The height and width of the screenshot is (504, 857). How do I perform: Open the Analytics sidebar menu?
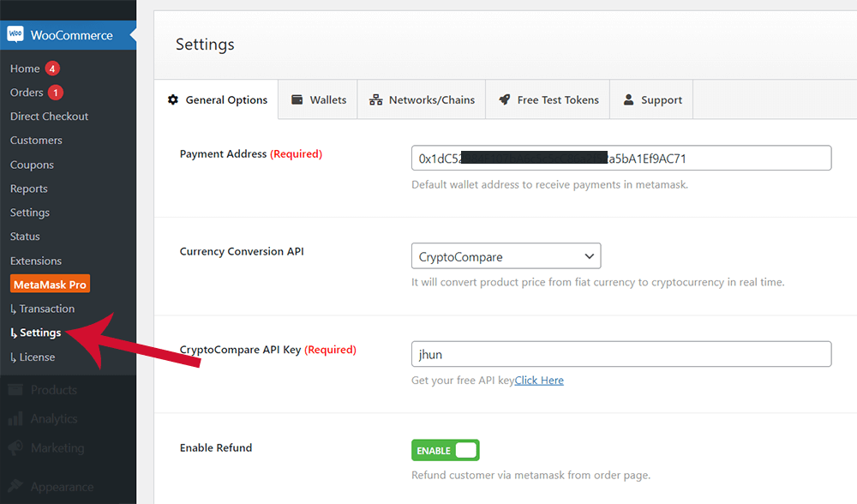(x=54, y=419)
